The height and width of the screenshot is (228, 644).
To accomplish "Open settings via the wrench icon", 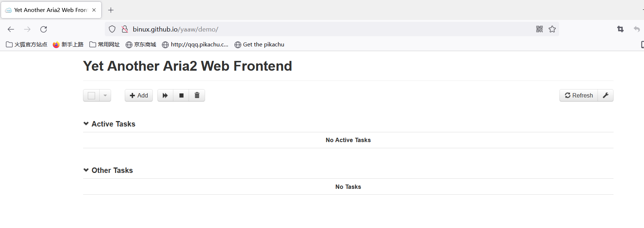I will [606, 95].
